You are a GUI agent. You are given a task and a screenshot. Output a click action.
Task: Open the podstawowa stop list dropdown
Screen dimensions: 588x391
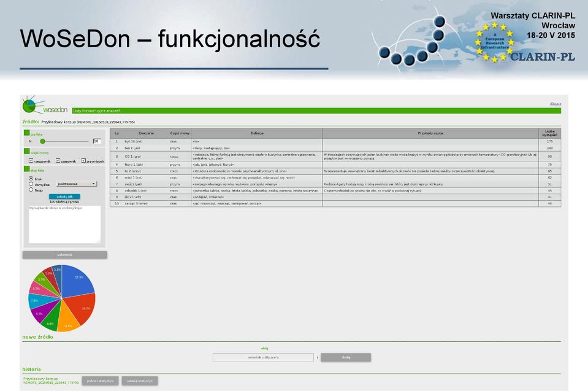77,184
